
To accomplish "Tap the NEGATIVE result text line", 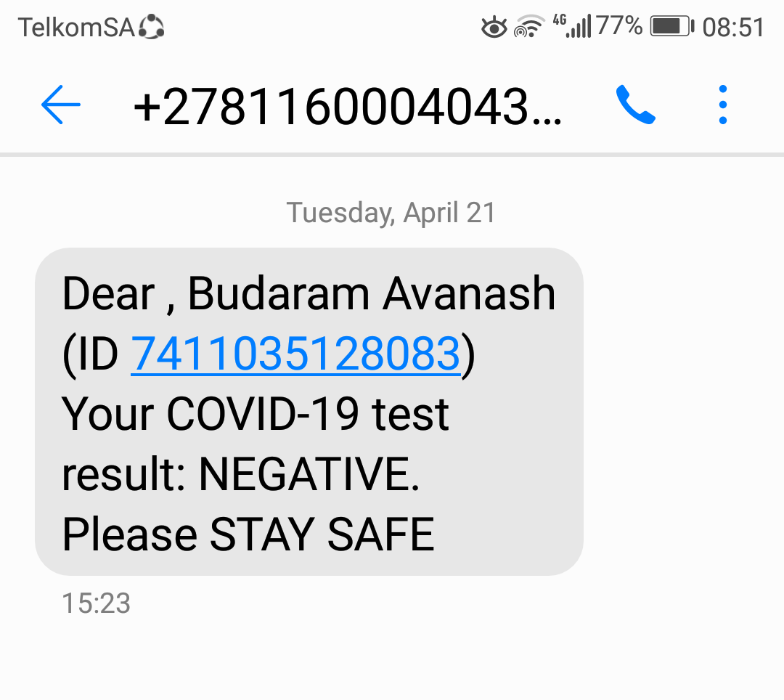I will point(240,473).
